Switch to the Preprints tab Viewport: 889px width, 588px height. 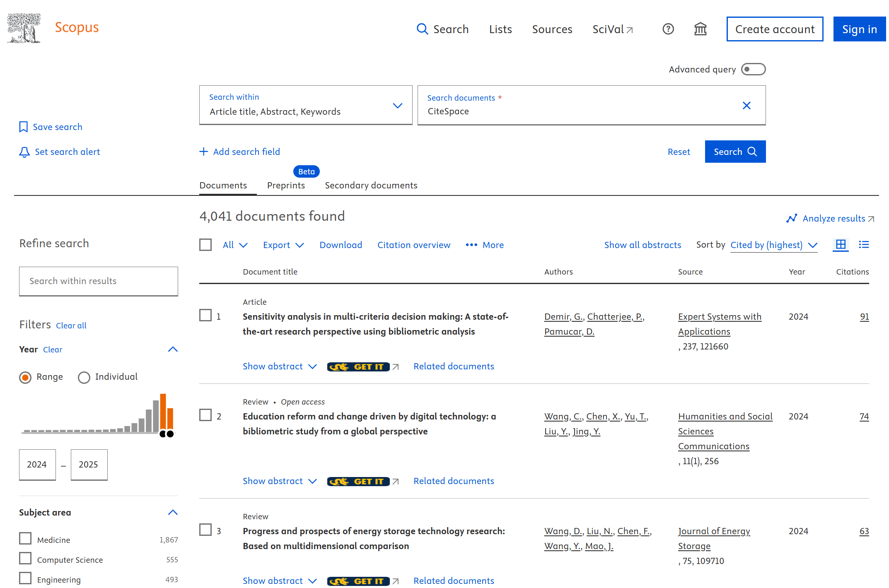click(x=286, y=186)
